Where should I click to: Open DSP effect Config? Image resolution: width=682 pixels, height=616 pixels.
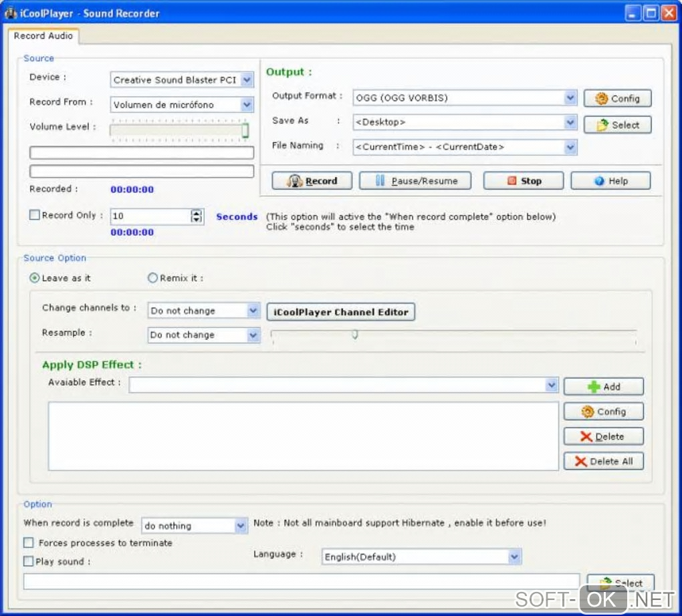603,412
